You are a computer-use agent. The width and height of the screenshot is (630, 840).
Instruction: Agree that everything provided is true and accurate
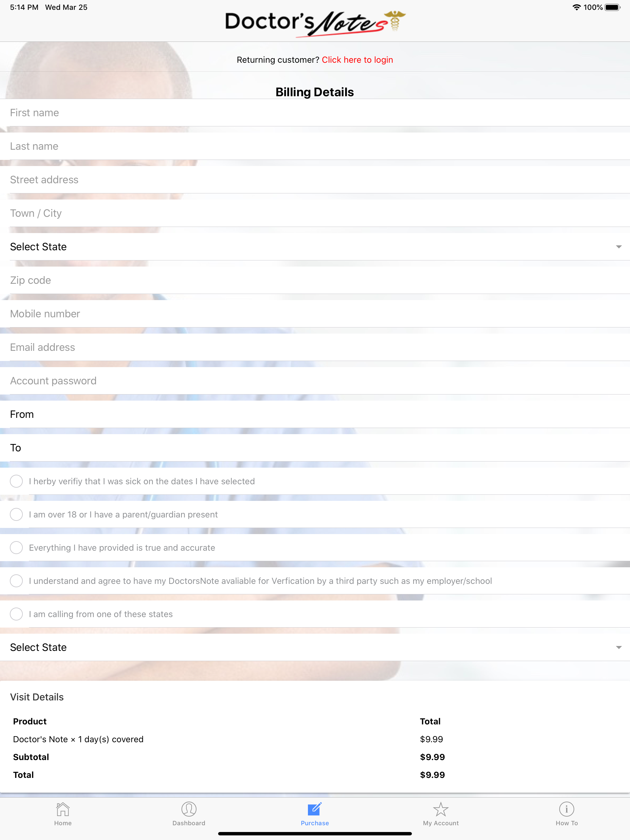click(x=16, y=548)
